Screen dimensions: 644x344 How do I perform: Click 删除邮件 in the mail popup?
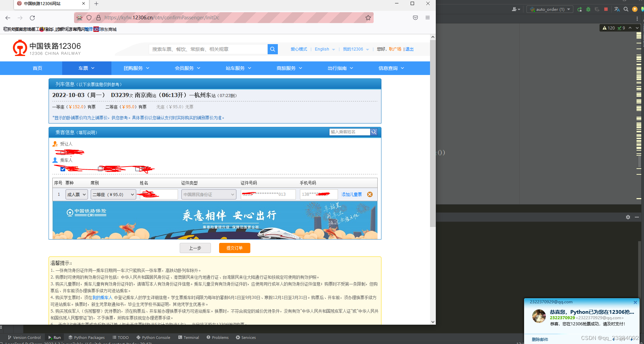(540, 339)
